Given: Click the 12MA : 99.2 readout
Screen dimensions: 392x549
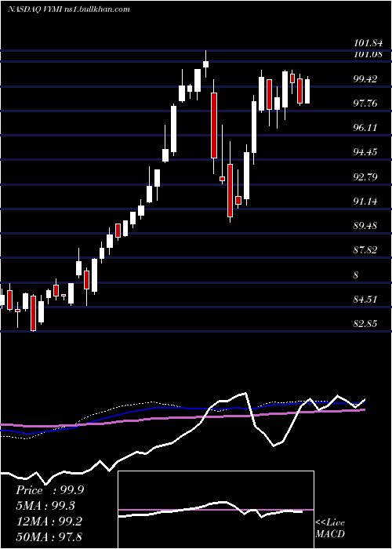Looking at the screenshot, I should [49, 521].
